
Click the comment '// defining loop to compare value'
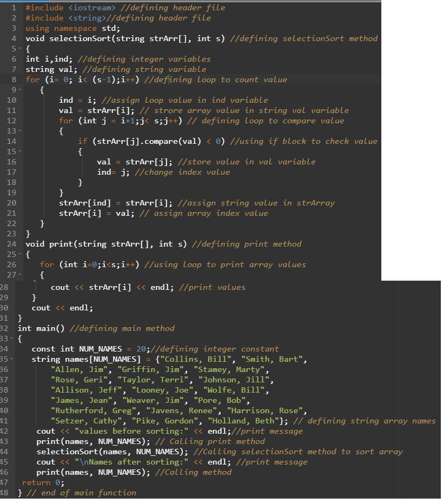[x=266, y=121]
